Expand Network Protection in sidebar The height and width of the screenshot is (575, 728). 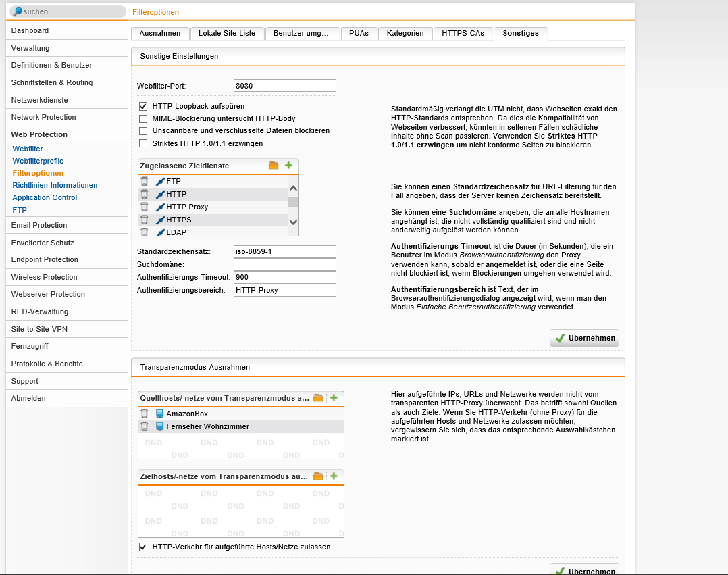pos(43,117)
